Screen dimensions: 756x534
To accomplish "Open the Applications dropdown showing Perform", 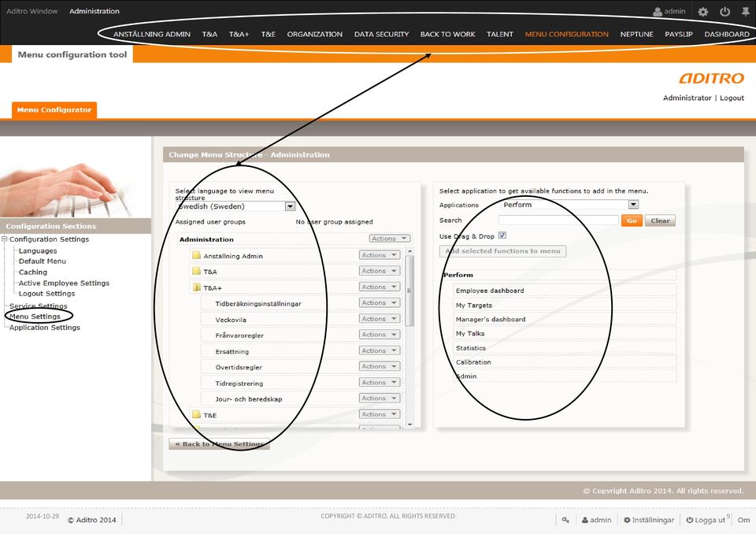I will (x=633, y=205).
